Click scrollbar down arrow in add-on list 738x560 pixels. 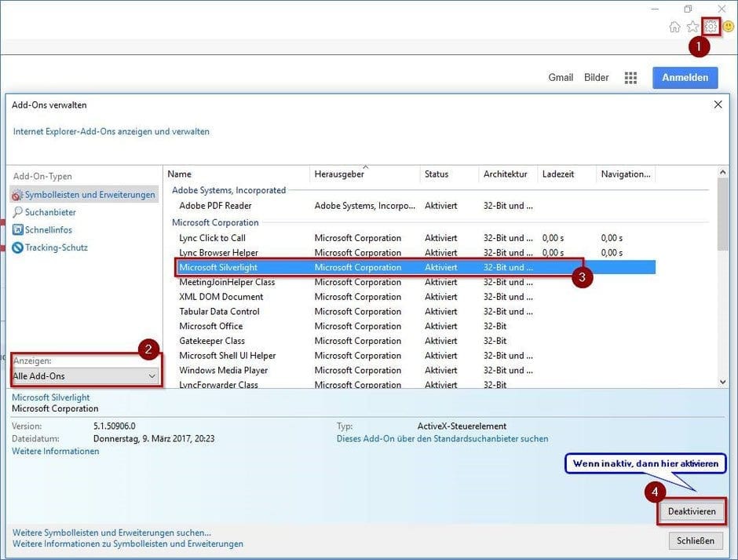723,382
